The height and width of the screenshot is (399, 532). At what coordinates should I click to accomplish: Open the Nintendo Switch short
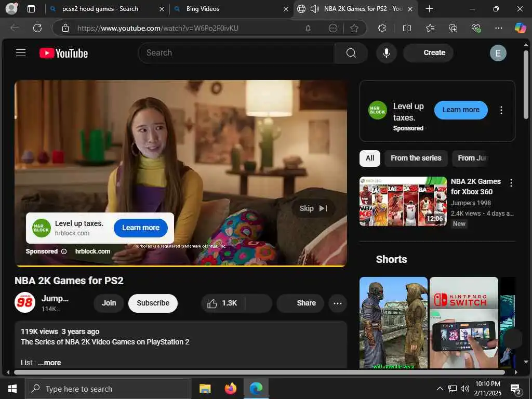(464, 322)
